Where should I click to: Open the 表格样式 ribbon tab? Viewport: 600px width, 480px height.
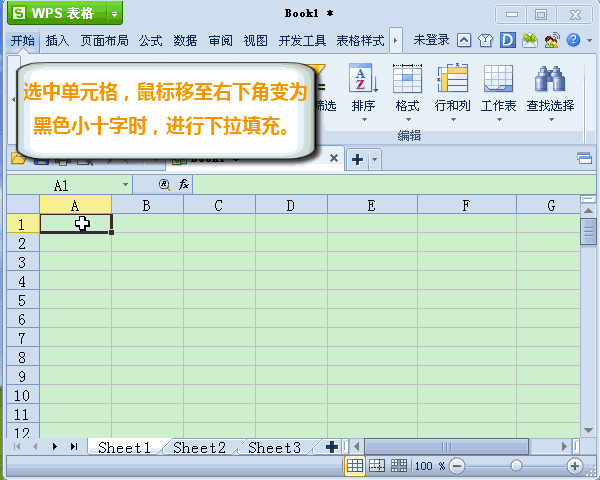[x=360, y=40]
